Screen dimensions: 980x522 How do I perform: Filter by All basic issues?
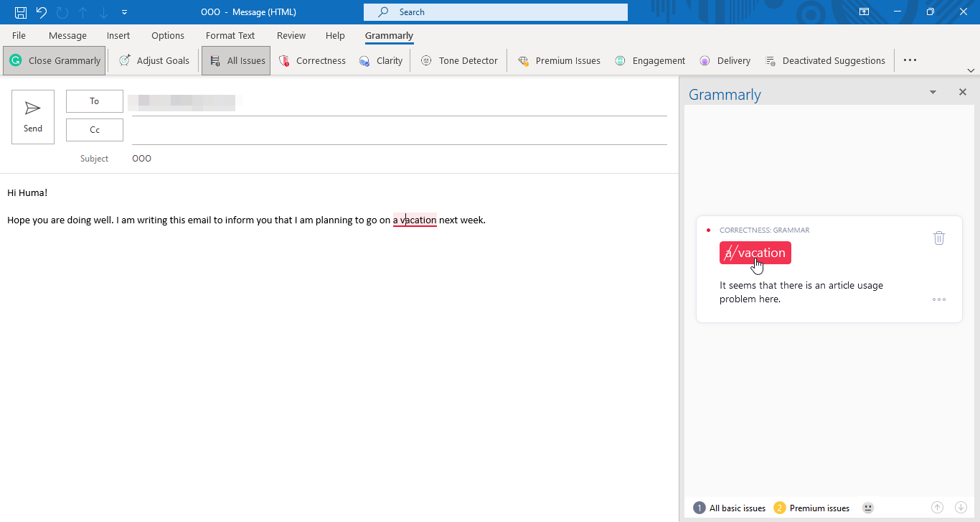click(x=729, y=508)
